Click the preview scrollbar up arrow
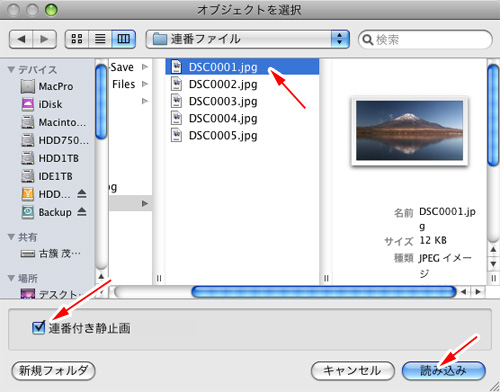500x392 pixels. pos(493,249)
